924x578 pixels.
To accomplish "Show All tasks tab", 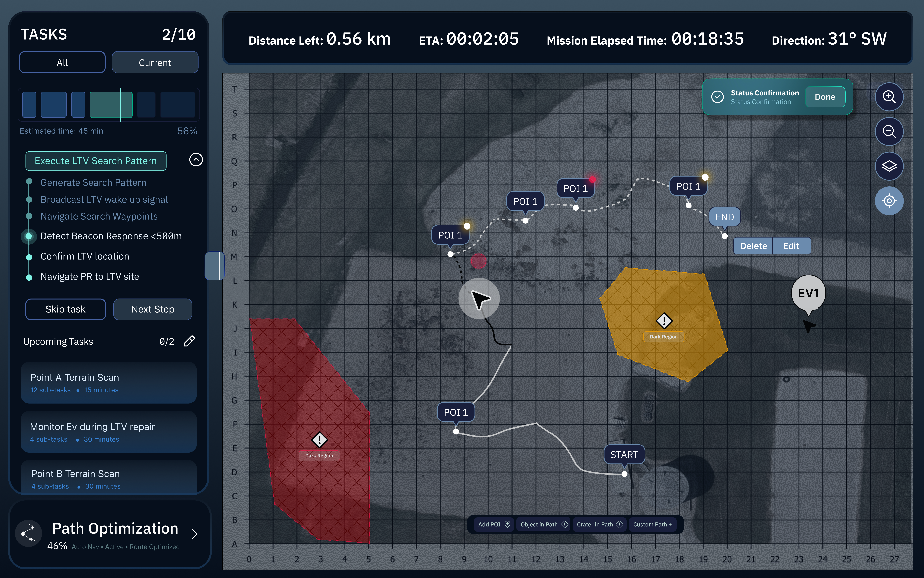I will tap(62, 62).
